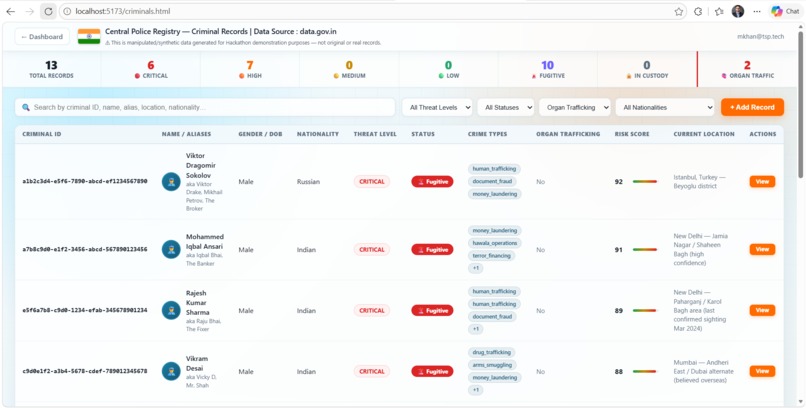Open browser extensions icon

(x=698, y=11)
